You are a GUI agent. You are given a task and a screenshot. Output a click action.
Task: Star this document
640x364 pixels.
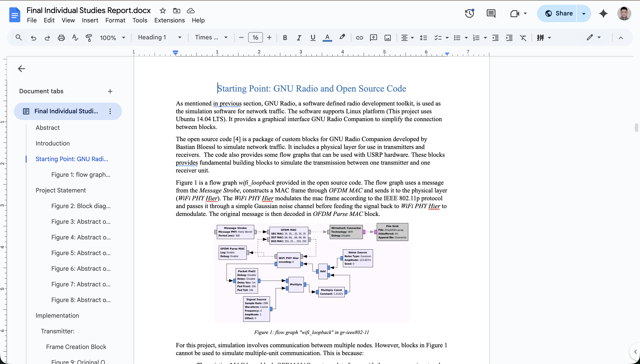pyautogui.click(x=163, y=11)
